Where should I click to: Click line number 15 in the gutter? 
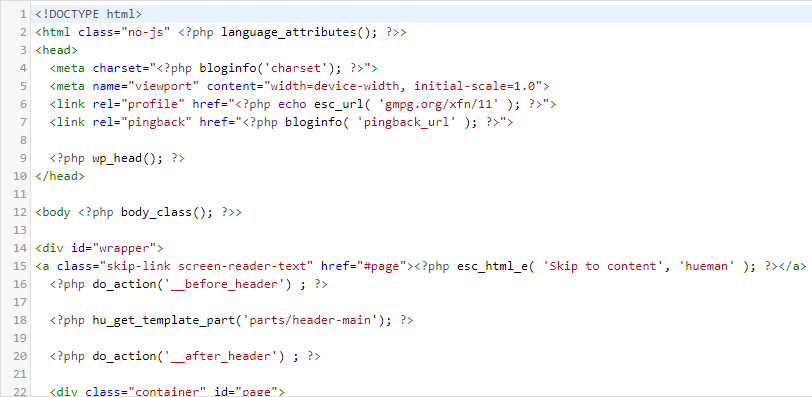pyautogui.click(x=20, y=266)
